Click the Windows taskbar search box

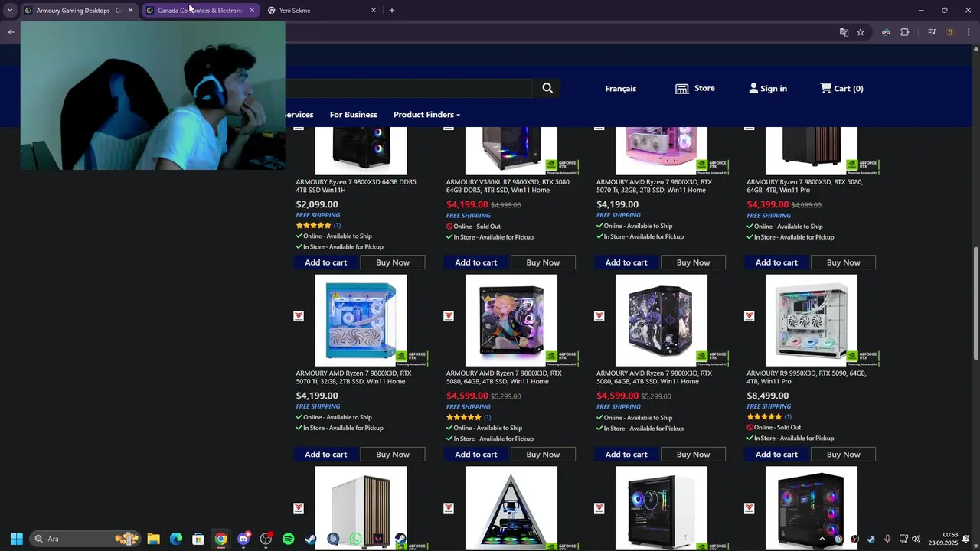tap(86, 539)
